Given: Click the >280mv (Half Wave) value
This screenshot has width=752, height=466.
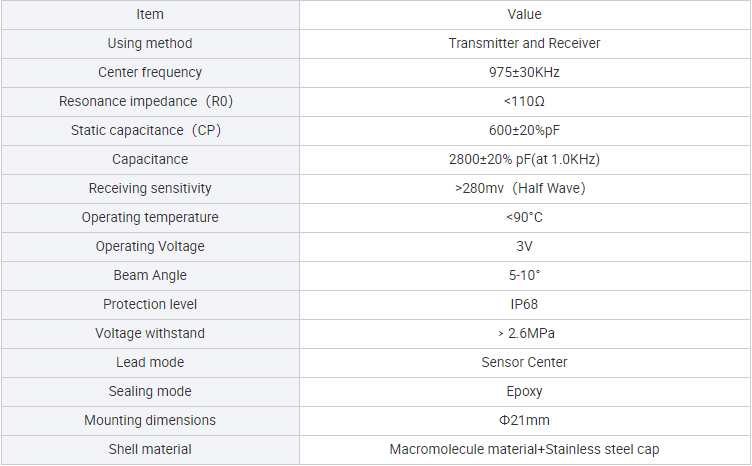Looking at the screenshot, I should click(x=520, y=188).
